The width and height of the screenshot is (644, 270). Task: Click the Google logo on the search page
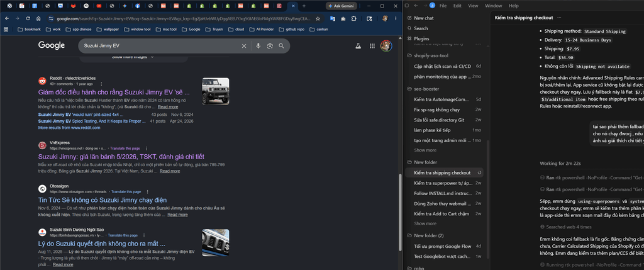pyautogui.click(x=52, y=45)
